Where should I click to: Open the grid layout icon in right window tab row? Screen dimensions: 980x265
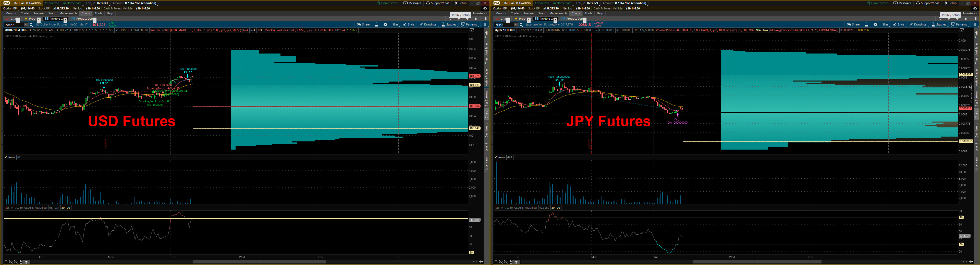click(966, 19)
